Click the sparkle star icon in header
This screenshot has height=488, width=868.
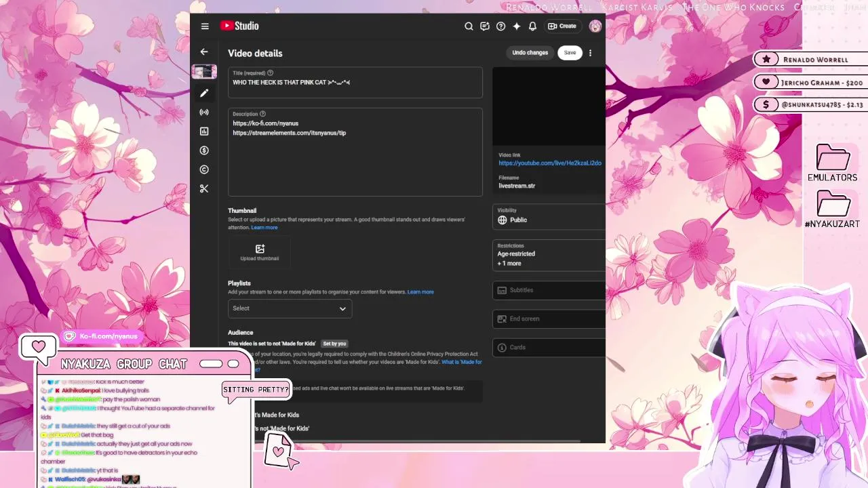point(517,26)
